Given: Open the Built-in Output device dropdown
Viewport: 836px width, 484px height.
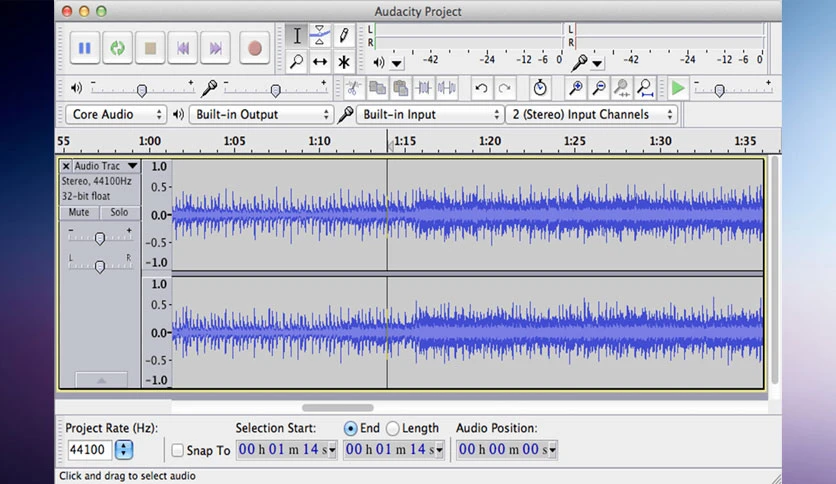Looking at the screenshot, I should (x=261, y=115).
